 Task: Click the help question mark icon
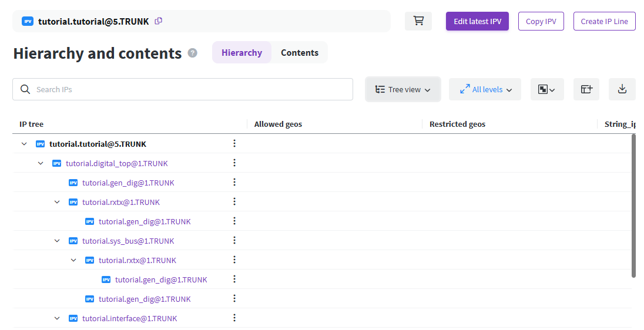point(192,53)
